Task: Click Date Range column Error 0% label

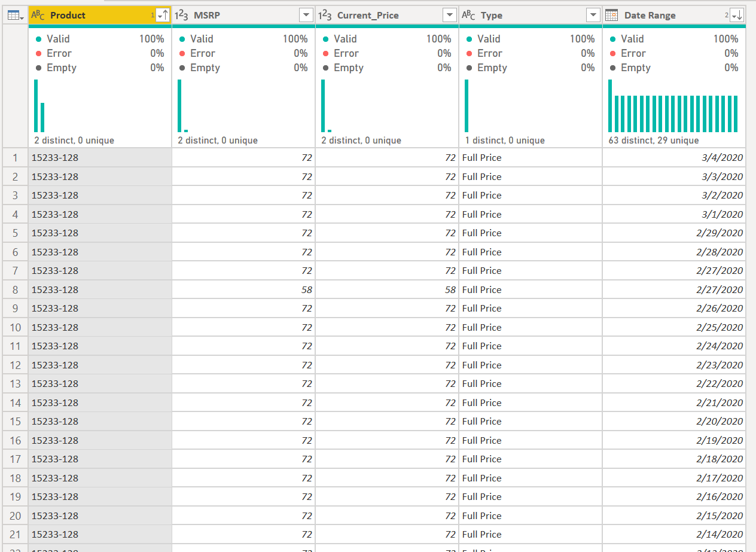Action: 674,53
